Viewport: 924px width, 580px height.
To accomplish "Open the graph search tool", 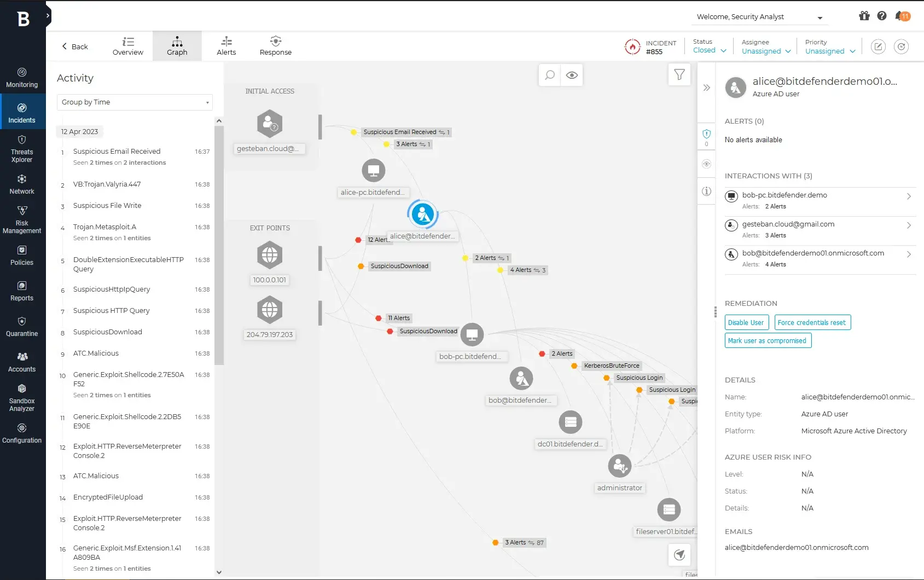I will [x=549, y=75].
